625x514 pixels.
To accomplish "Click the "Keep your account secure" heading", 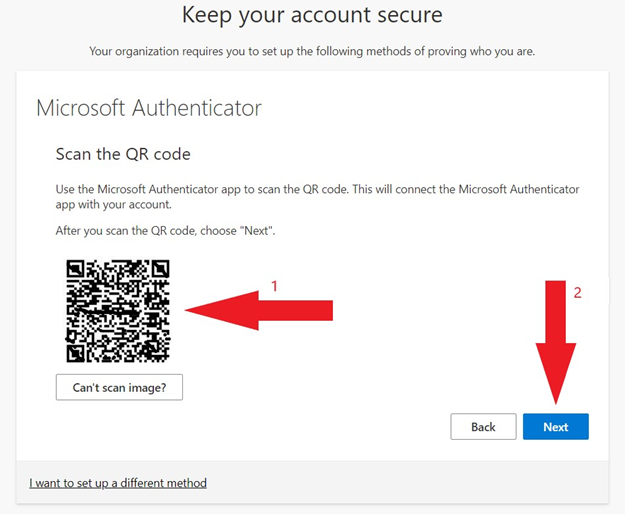I will coord(312,15).
